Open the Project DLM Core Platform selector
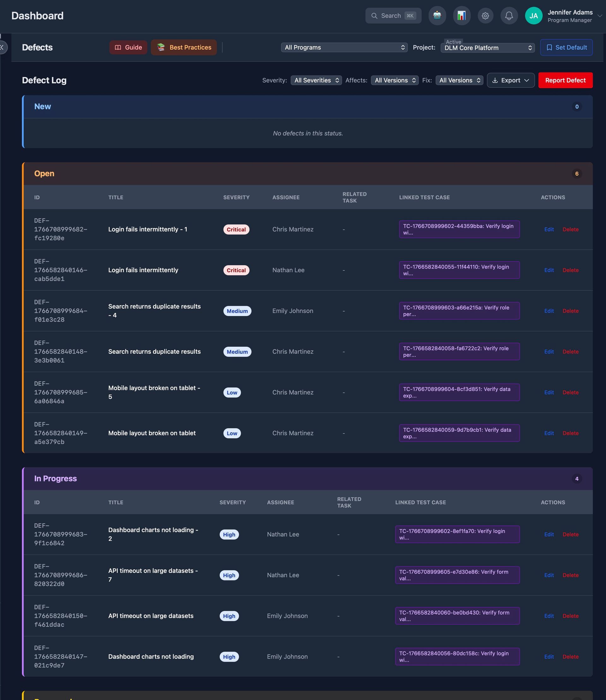606x700 pixels. coord(487,48)
